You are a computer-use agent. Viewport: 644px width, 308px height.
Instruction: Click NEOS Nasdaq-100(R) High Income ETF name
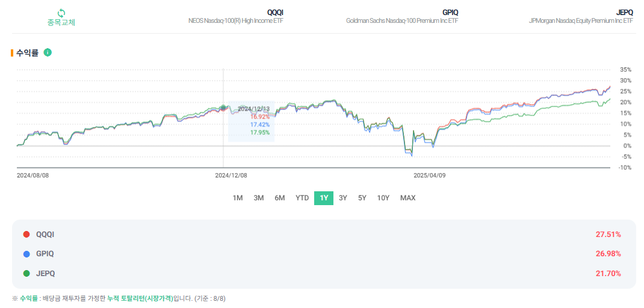(x=236, y=20)
